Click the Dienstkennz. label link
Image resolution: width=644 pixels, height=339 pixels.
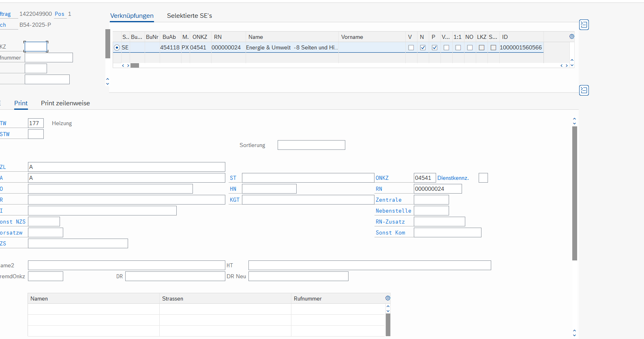click(453, 178)
